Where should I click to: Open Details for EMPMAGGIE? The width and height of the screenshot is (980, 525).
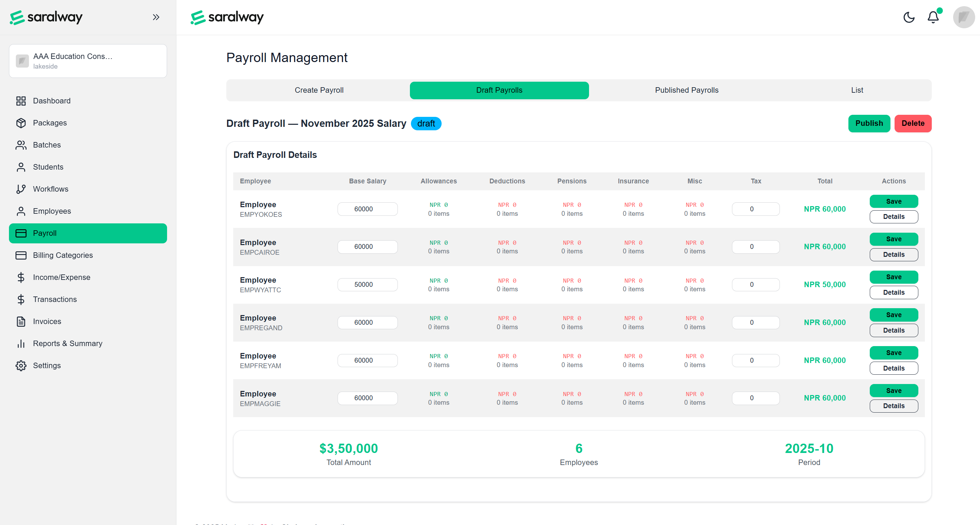(x=893, y=406)
